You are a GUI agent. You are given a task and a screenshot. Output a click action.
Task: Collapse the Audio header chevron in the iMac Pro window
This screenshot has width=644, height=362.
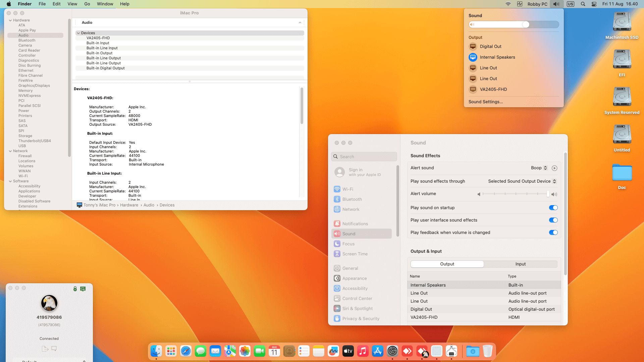(300, 22)
